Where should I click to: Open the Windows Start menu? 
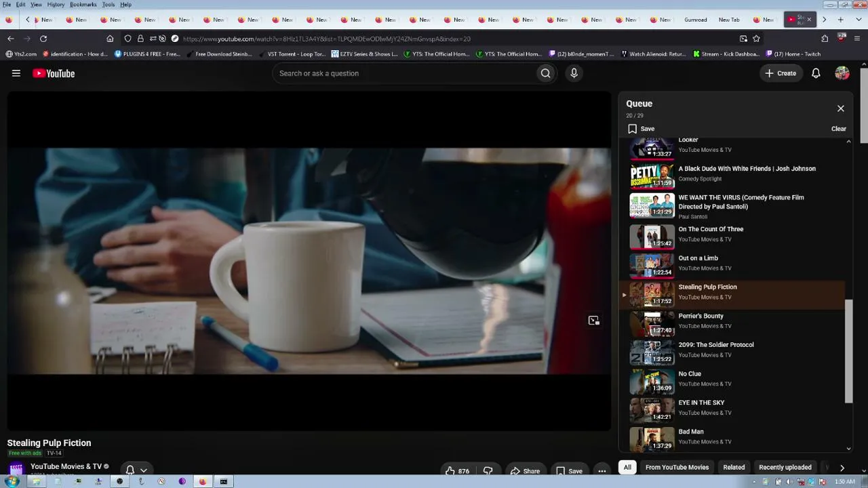12,481
